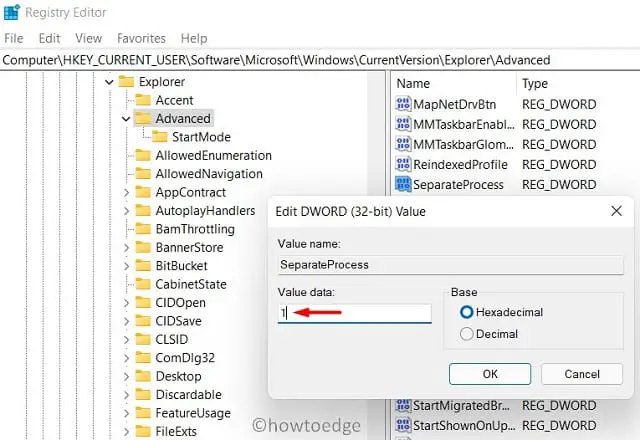Open the View menu
640x440 pixels.
(89, 38)
